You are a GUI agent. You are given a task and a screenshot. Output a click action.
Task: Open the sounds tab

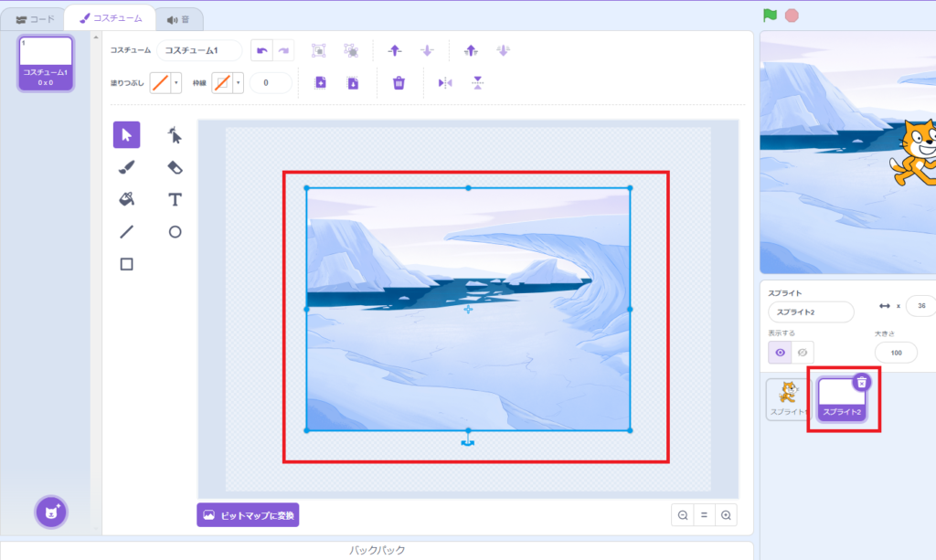tap(178, 19)
